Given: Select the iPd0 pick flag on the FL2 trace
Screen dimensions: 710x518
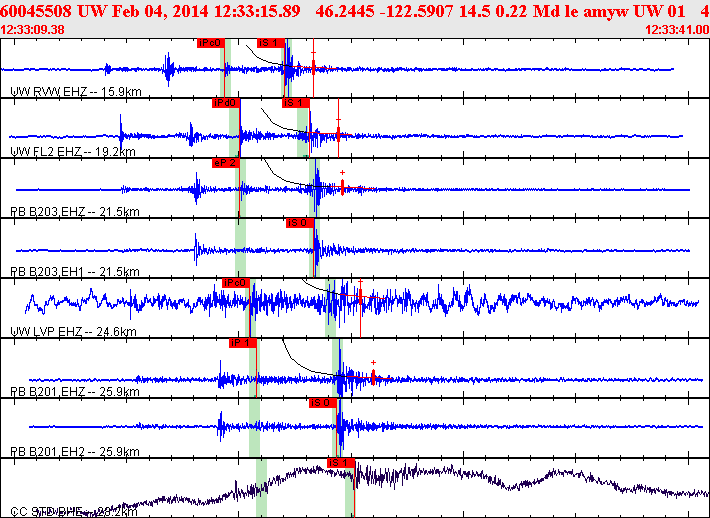Looking at the screenshot, I should pyautogui.click(x=226, y=103).
